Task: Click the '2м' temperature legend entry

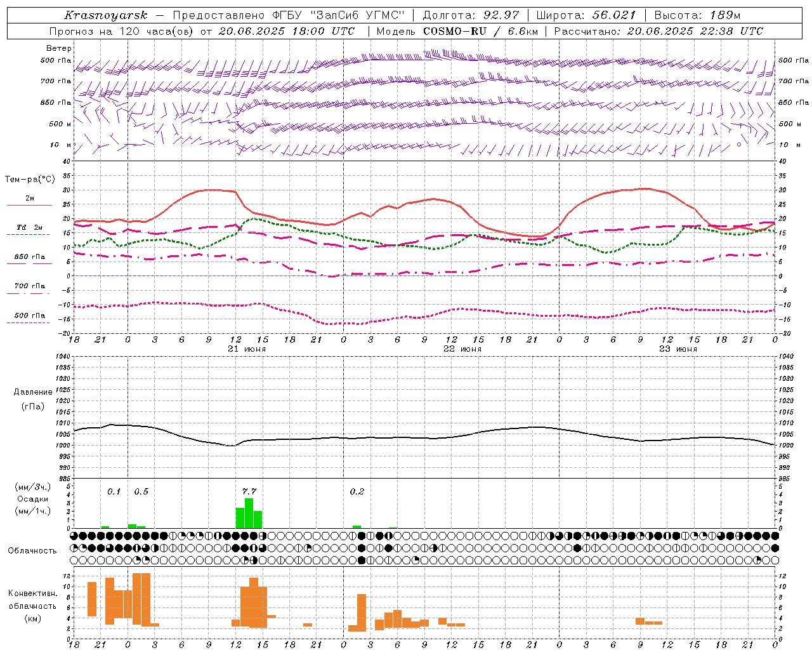Action: [30, 199]
